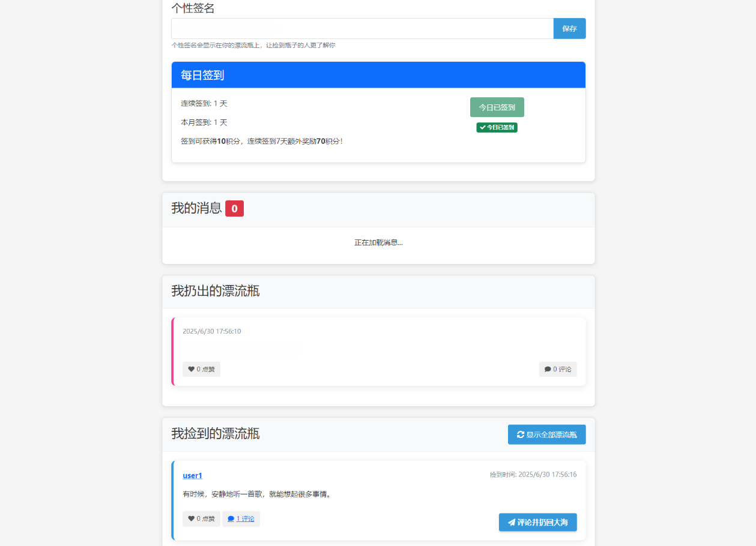The image size is (756, 546).
Task: Click the checkmark badge under the sign-in button
Action: click(x=497, y=127)
